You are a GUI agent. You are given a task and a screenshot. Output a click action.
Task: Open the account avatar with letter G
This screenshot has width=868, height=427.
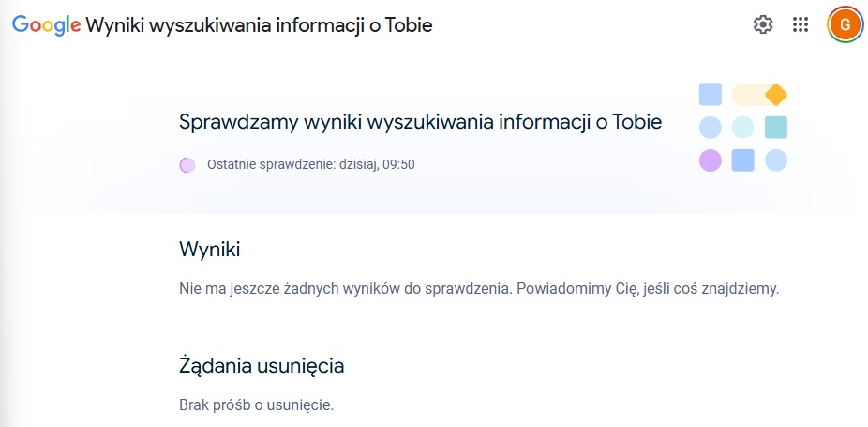[845, 25]
